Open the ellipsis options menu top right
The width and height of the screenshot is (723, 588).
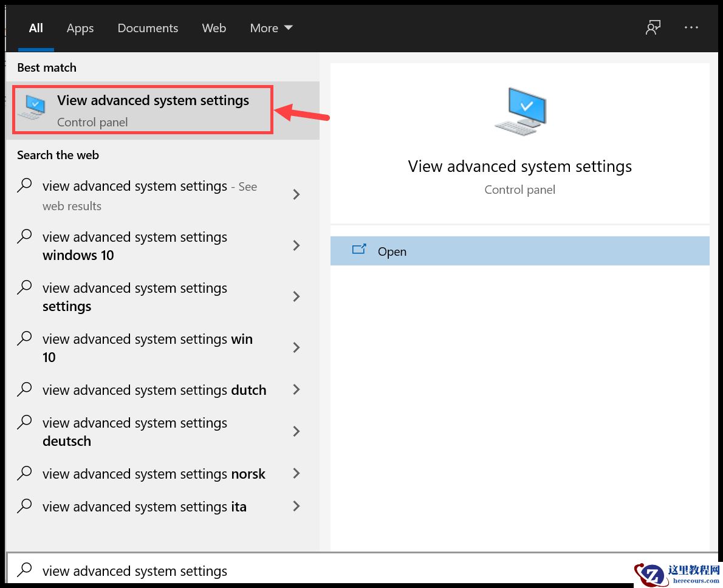[691, 27]
